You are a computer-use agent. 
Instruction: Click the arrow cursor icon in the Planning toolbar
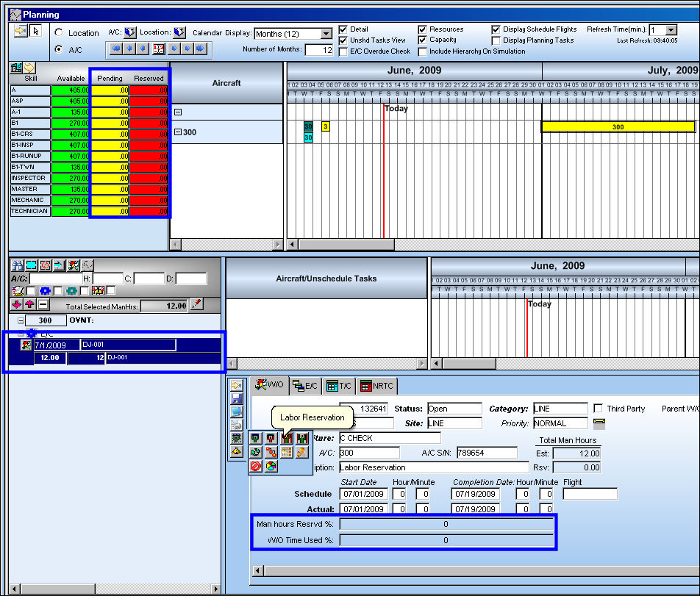coord(36,31)
